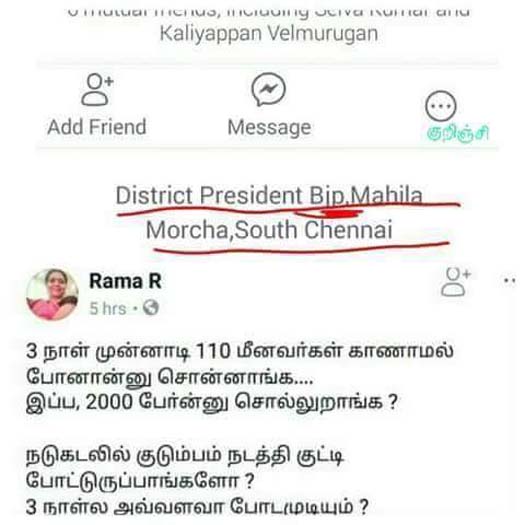
Task: Click the post line இப்ப, 2000 பேர்ன்னு
Action: click(x=212, y=401)
